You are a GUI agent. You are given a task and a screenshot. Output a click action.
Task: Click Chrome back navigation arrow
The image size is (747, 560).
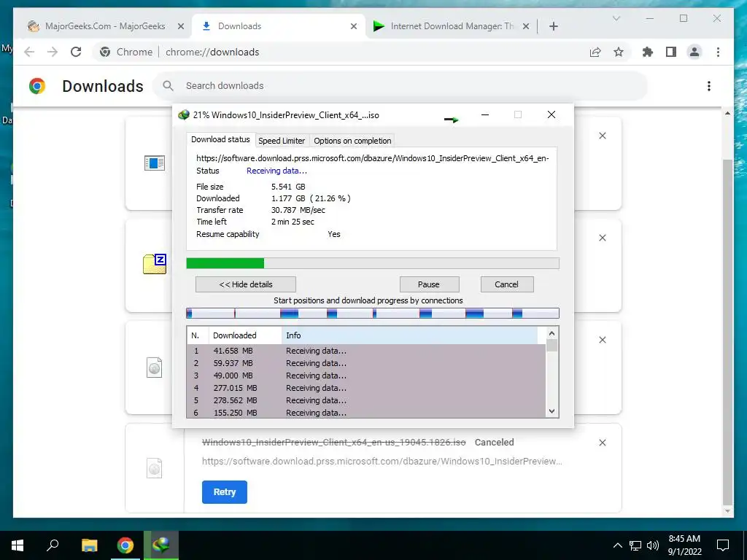[x=29, y=52]
